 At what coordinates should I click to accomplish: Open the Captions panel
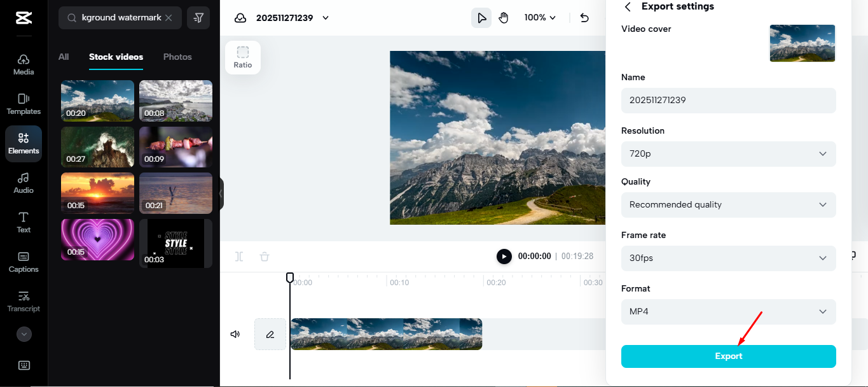pos(23,262)
